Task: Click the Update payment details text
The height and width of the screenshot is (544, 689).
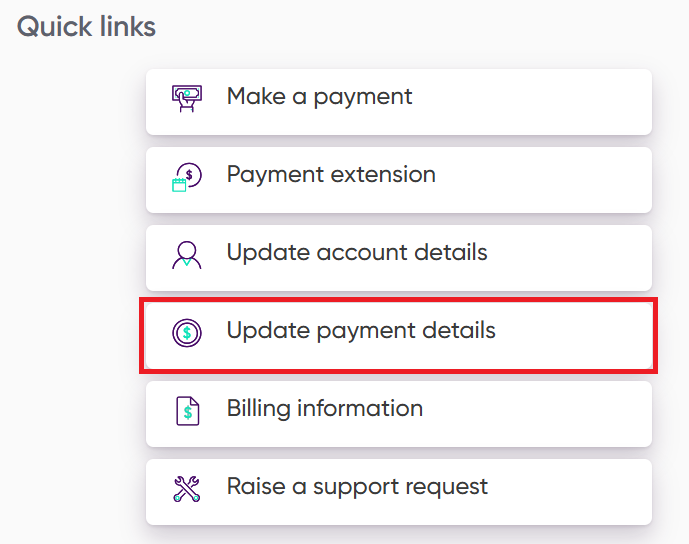Action: [x=361, y=330]
